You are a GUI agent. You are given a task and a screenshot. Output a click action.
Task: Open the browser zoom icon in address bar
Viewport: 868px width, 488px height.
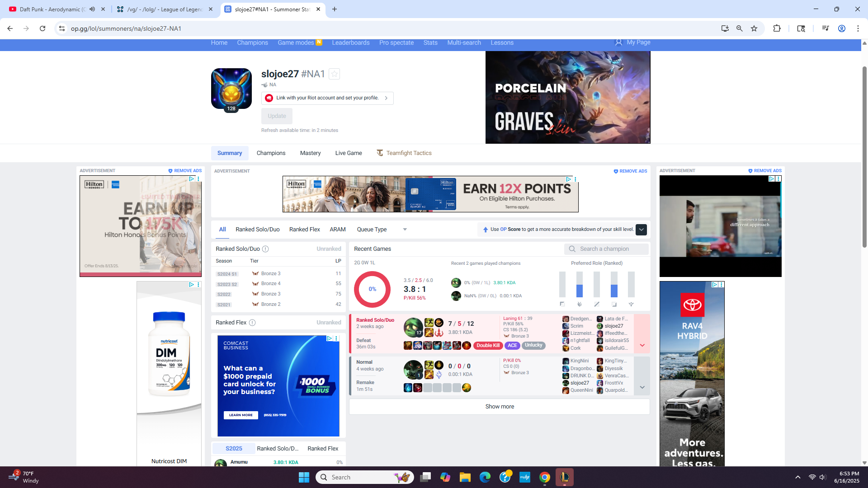[740, 28]
